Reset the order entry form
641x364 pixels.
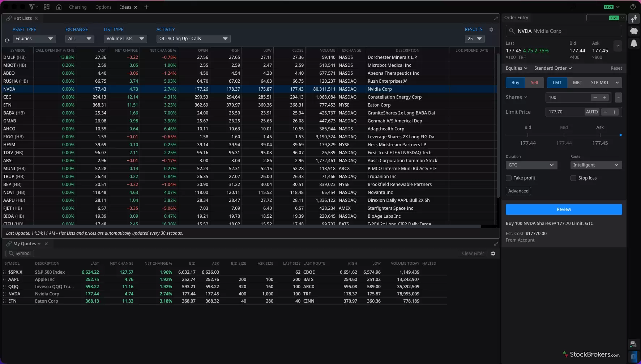tap(616, 68)
